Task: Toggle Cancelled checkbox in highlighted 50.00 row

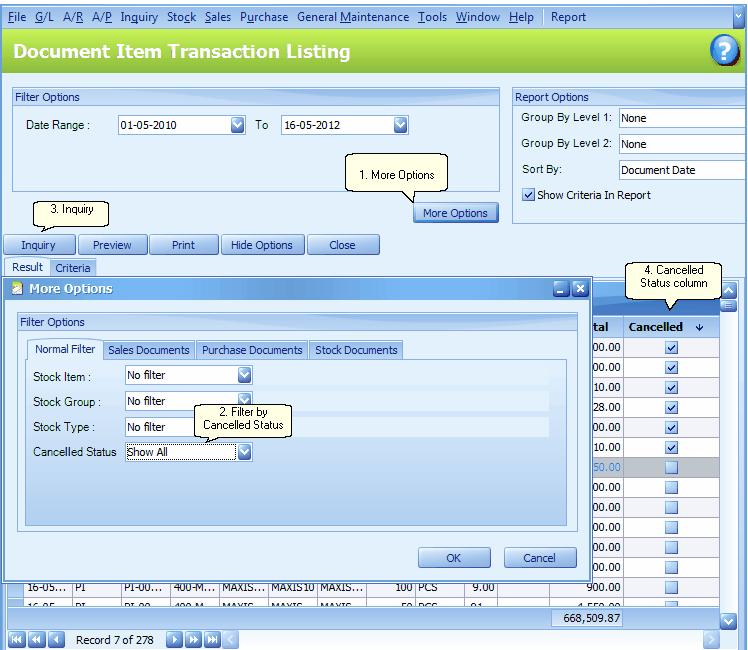Action: [x=671, y=467]
